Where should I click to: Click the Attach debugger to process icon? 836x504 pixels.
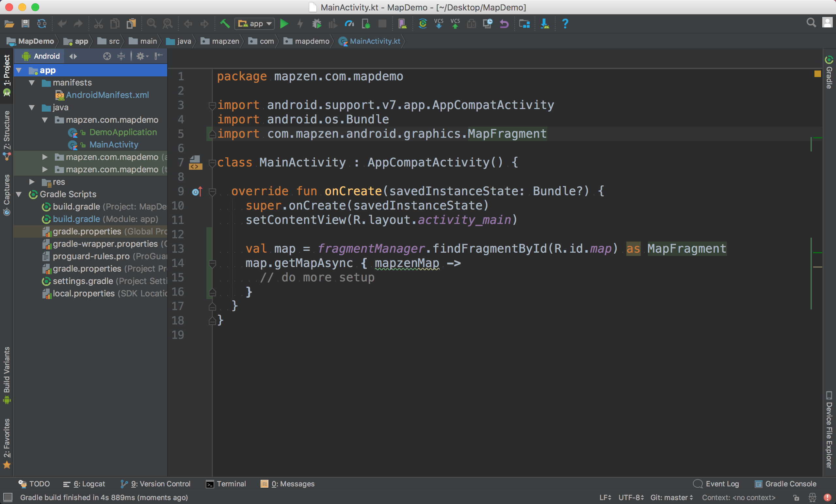pyautogui.click(x=366, y=24)
